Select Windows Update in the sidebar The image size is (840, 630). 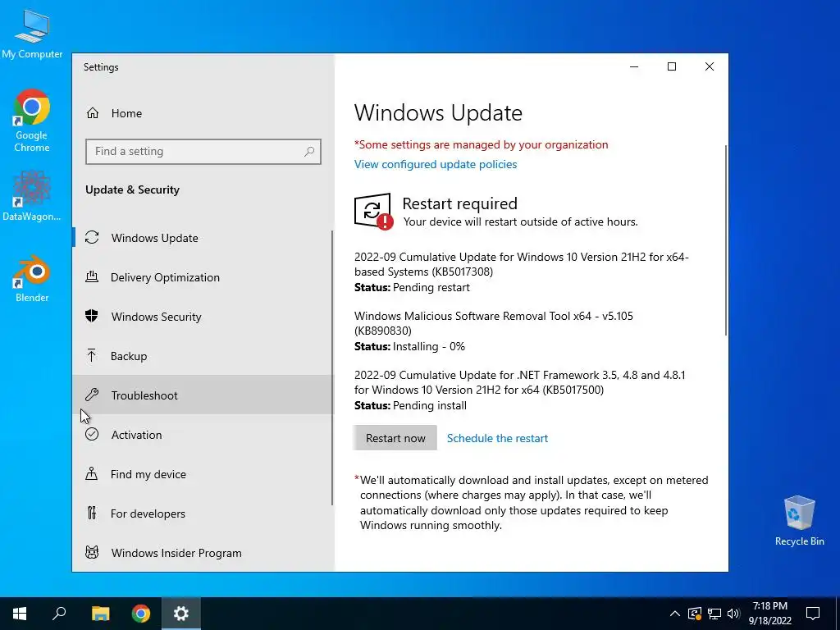pos(203,237)
